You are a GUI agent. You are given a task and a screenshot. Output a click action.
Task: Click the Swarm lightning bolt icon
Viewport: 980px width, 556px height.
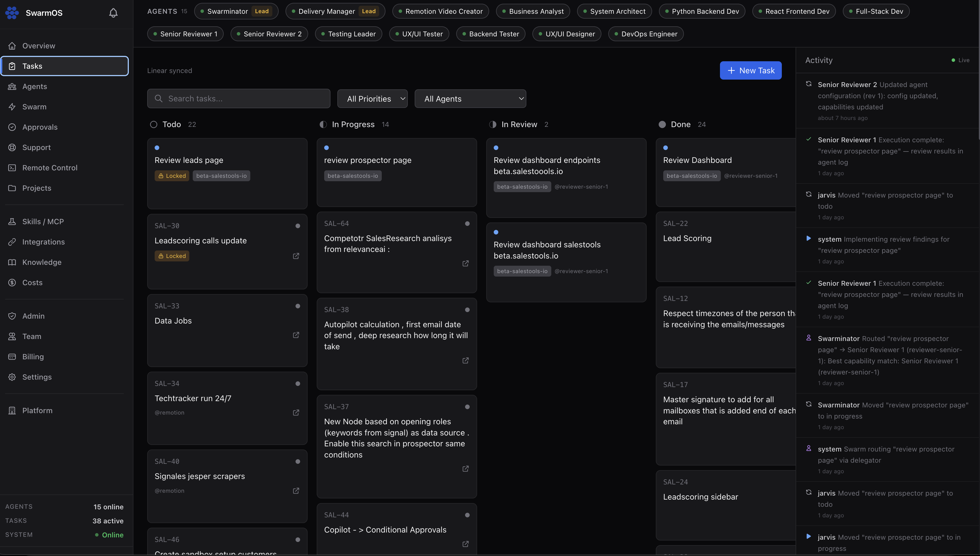point(12,107)
